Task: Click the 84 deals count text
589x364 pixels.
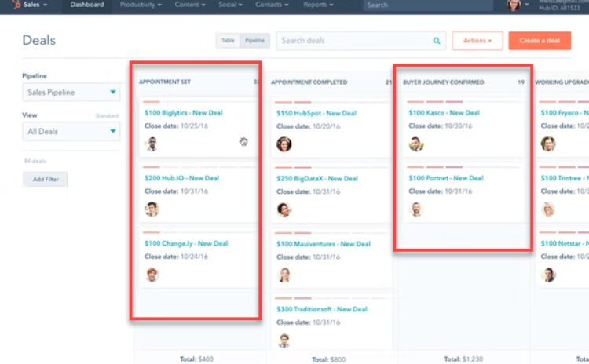Action: 35,161
